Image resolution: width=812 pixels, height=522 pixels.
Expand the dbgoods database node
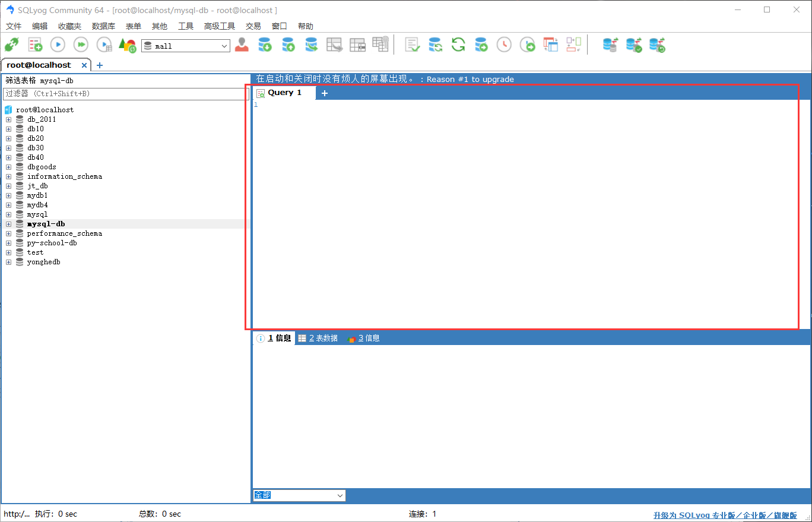click(8, 167)
